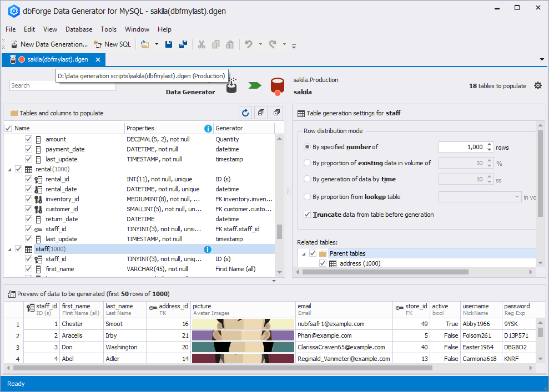Open the Edit menu
Viewport: 549px width, 392px height.
click(29, 29)
